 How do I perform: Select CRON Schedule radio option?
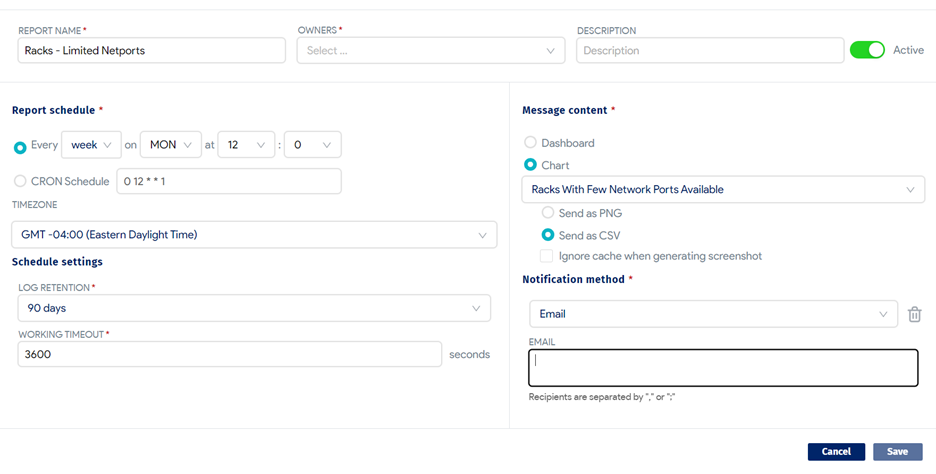[x=20, y=181]
